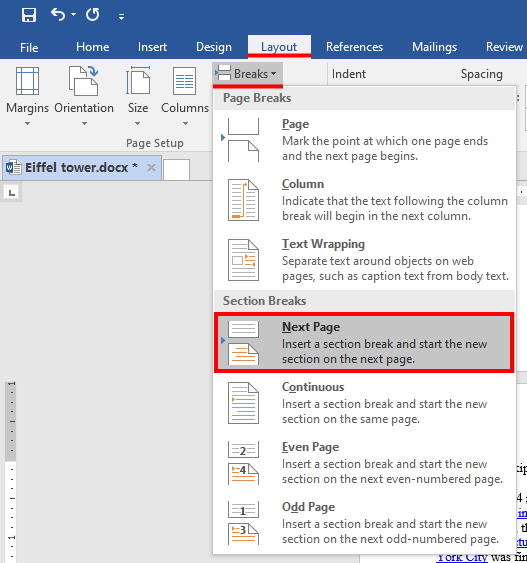This screenshot has height=563, width=527.
Task: Choose Even Page section break entry
Action: pyautogui.click(x=364, y=463)
